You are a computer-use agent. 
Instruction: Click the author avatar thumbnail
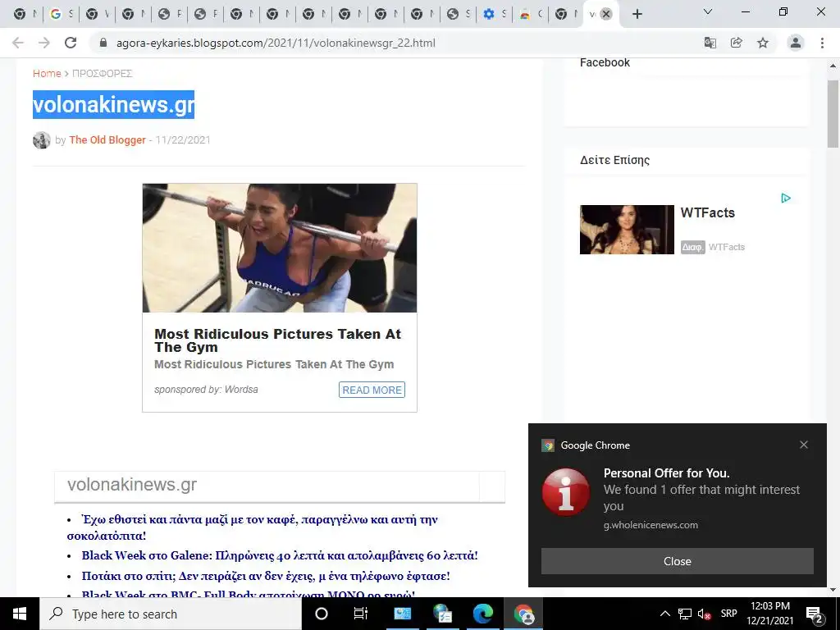(41, 139)
